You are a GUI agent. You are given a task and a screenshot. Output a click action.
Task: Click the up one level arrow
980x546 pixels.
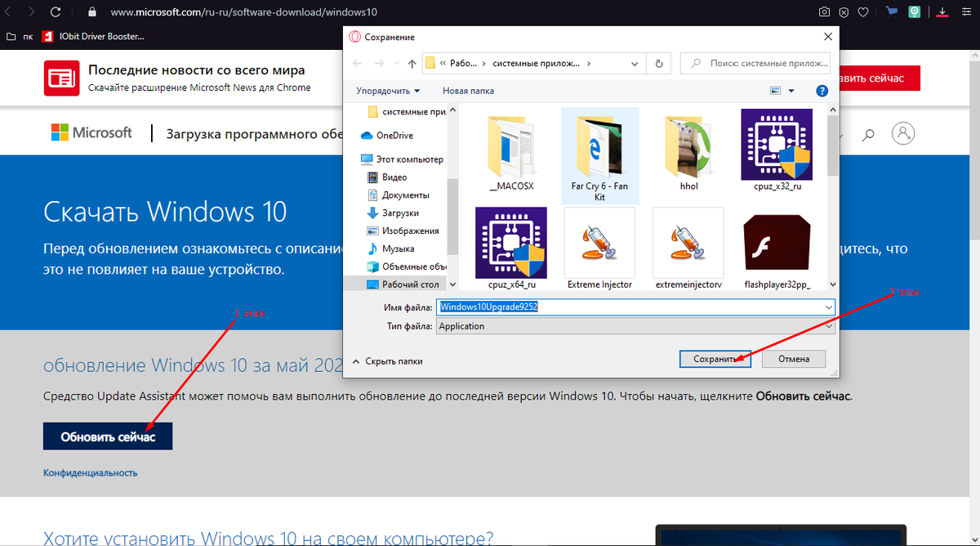412,63
